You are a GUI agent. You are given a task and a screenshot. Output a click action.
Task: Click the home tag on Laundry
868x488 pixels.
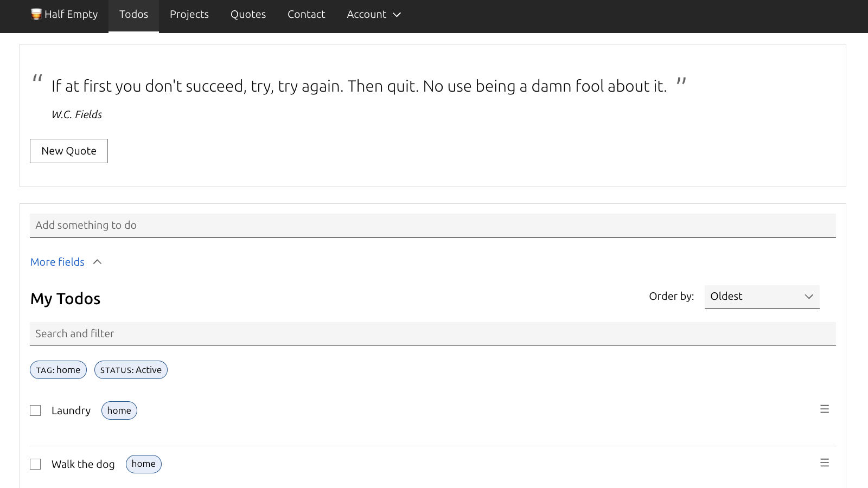point(119,410)
